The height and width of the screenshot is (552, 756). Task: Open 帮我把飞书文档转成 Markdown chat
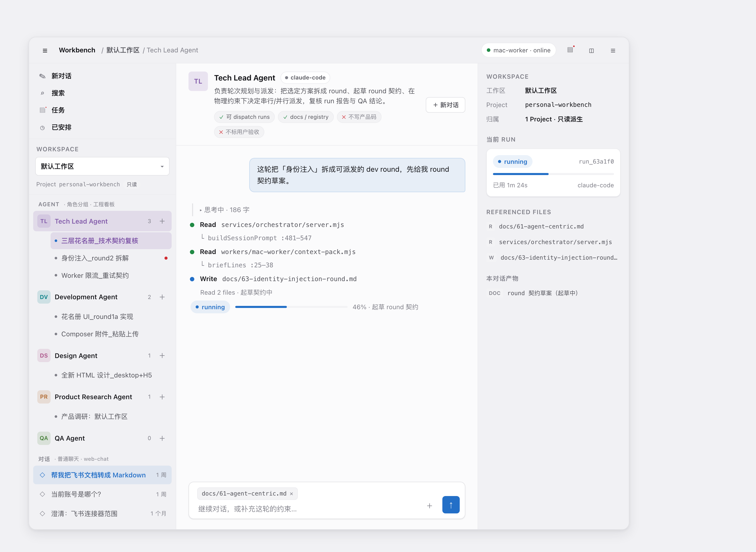click(102, 475)
